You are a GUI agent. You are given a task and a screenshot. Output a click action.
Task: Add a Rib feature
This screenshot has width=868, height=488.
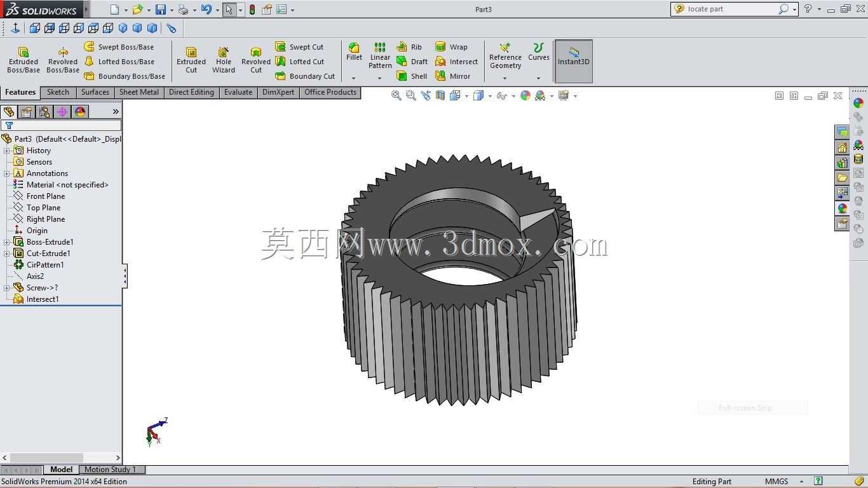[409, 47]
